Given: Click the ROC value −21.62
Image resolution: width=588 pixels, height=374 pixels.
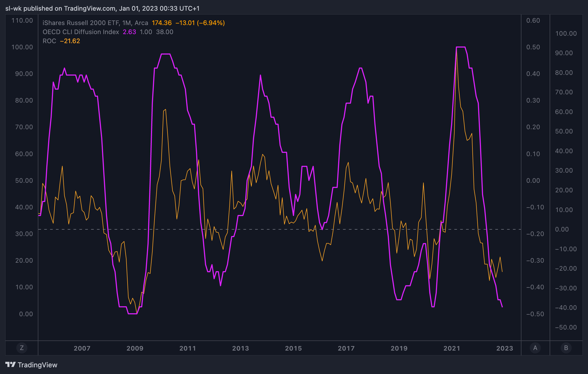Looking at the screenshot, I should pos(70,41).
